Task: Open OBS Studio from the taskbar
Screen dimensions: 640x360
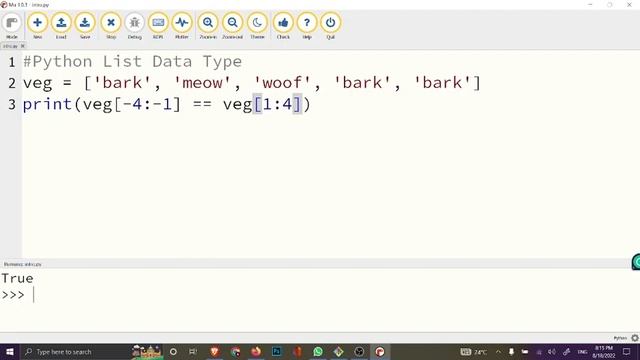Action: pos(359,351)
